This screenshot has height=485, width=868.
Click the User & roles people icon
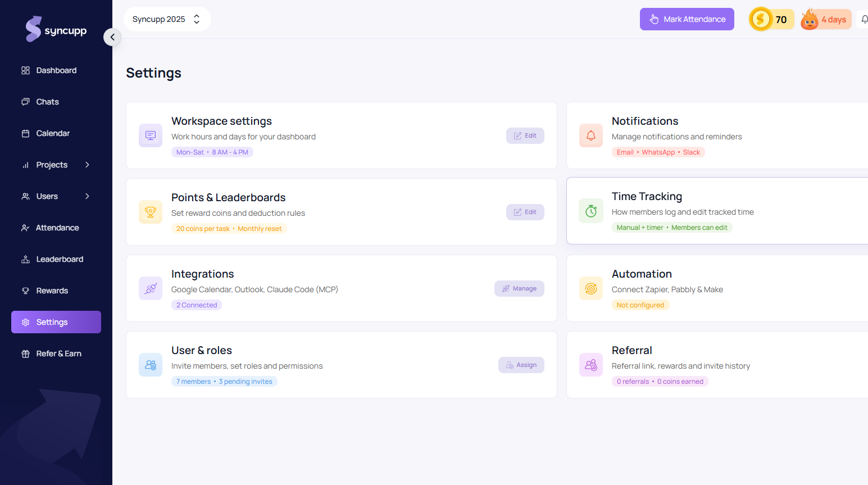tap(151, 365)
